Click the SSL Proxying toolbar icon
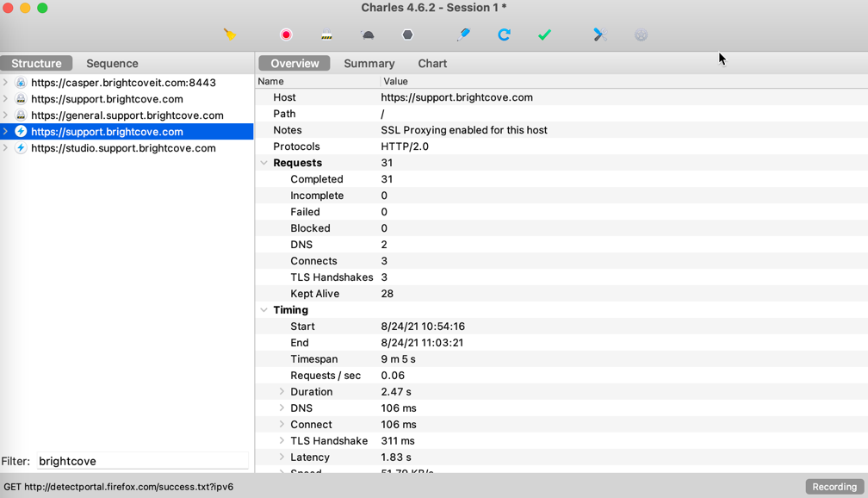 326,34
